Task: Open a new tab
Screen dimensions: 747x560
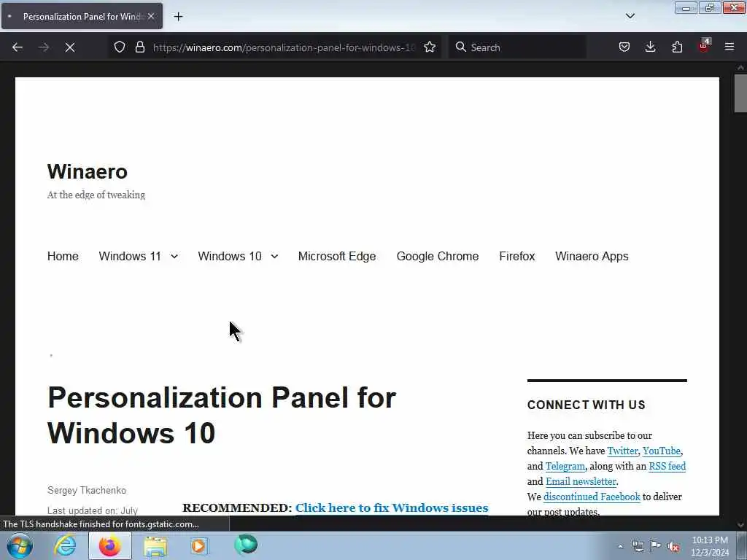Action: 178,17
